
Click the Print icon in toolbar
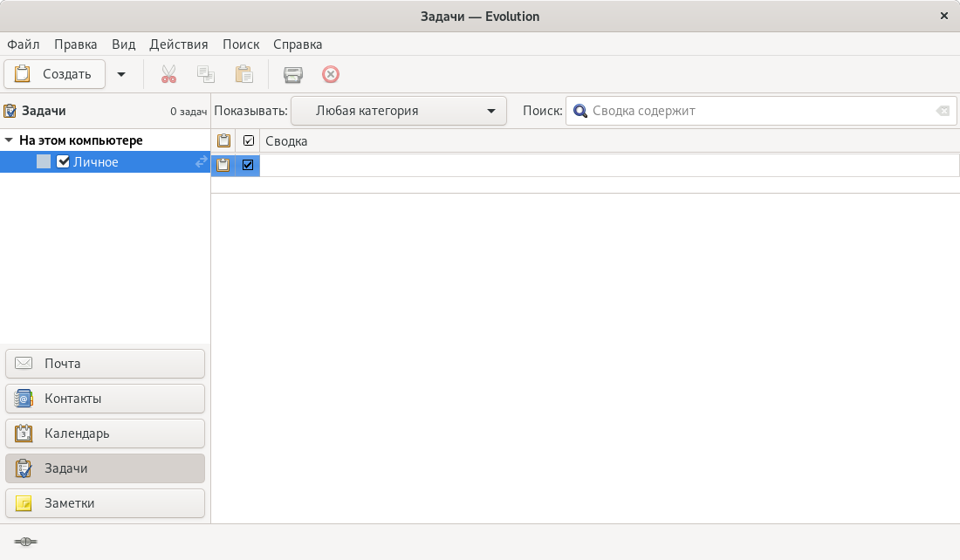click(x=293, y=75)
